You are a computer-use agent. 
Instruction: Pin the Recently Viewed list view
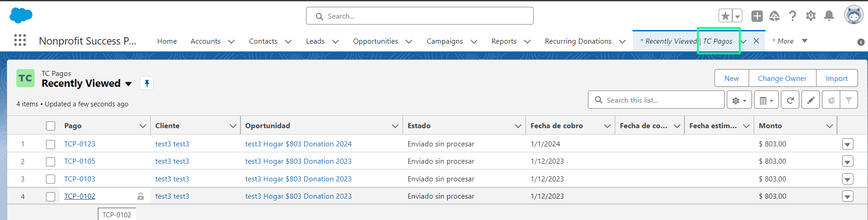[x=147, y=83]
